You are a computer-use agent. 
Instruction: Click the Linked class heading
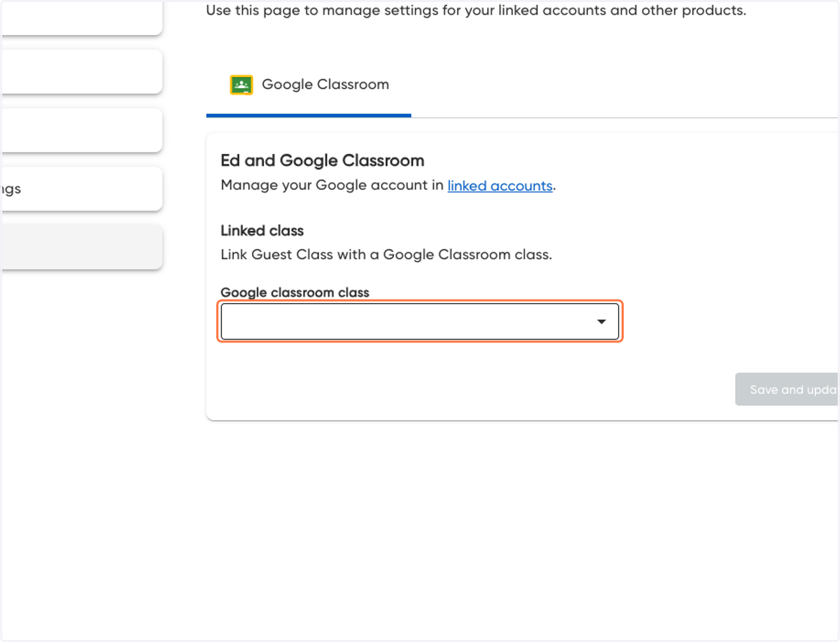coord(262,230)
